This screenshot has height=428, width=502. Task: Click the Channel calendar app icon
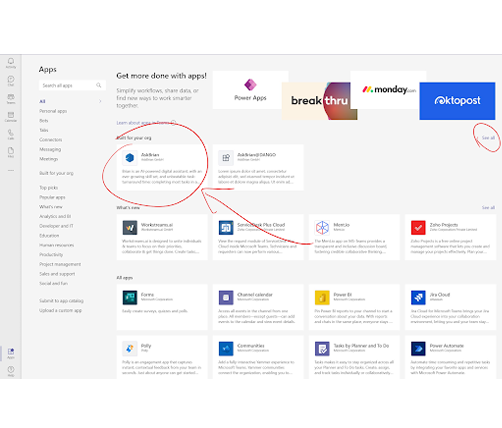226,298
